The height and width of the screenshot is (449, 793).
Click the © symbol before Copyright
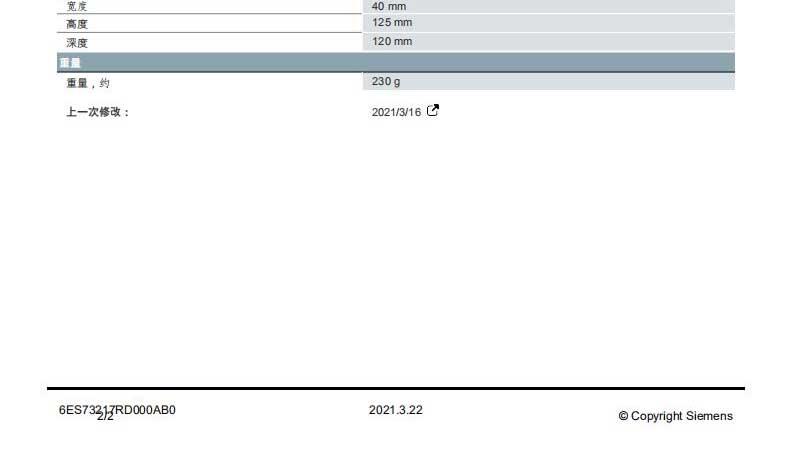(623, 416)
